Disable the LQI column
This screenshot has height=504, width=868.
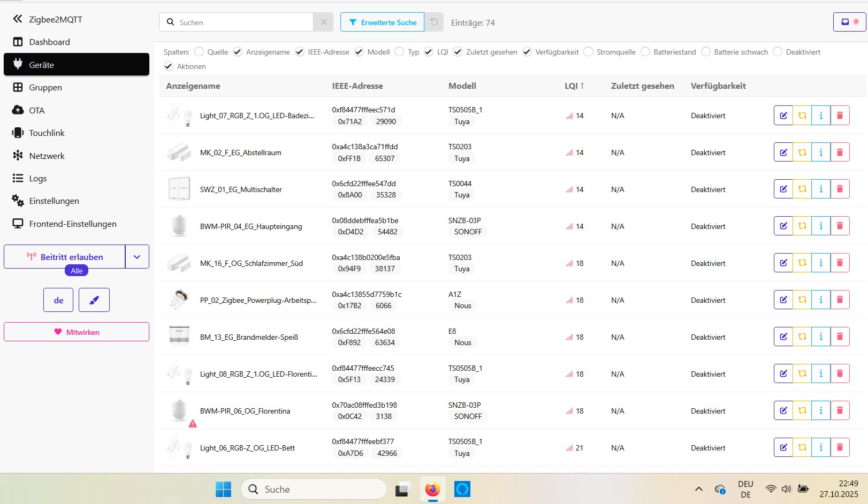(429, 52)
